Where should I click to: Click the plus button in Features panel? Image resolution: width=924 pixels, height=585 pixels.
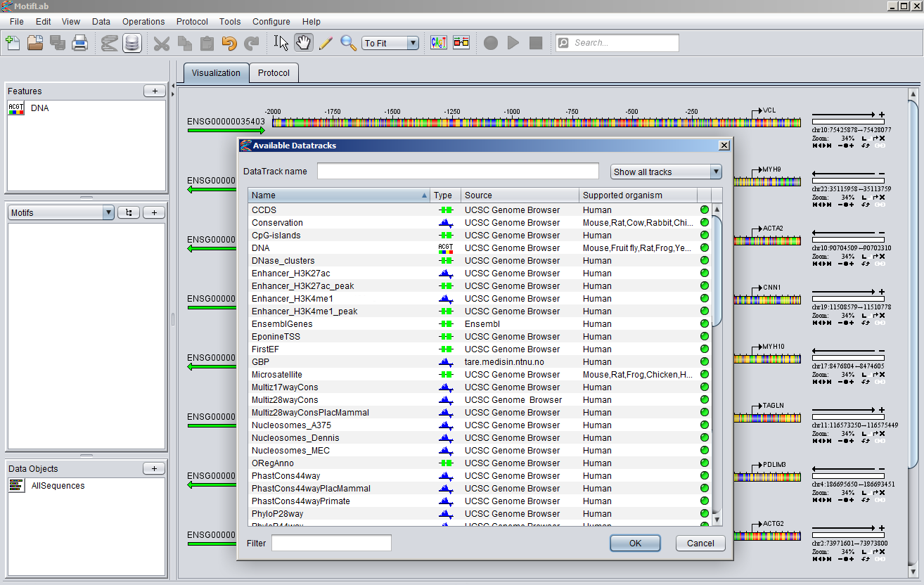click(155, 91)
